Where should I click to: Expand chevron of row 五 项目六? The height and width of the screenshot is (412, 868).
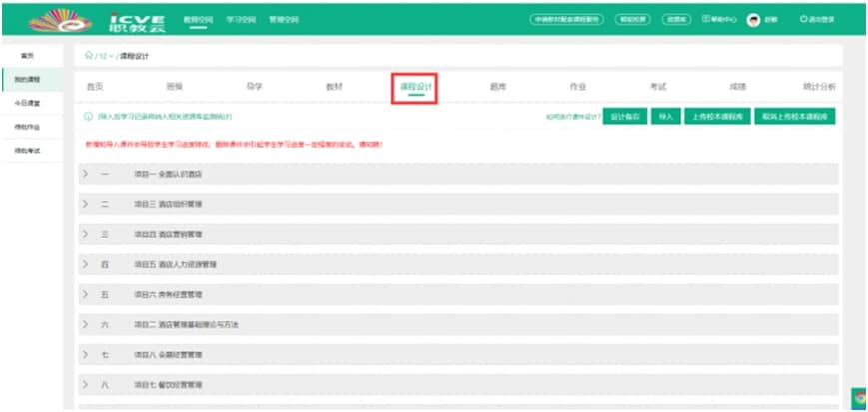coord(85,294)
